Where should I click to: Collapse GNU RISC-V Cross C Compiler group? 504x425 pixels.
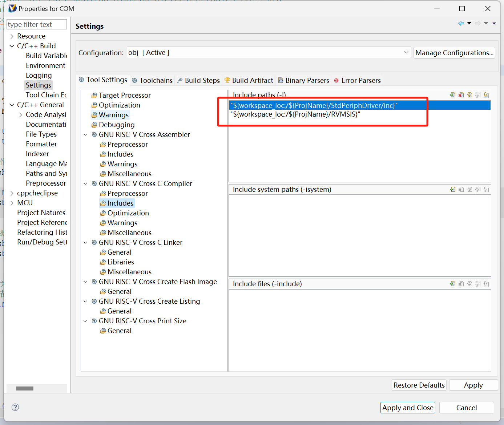coord(85,184)
